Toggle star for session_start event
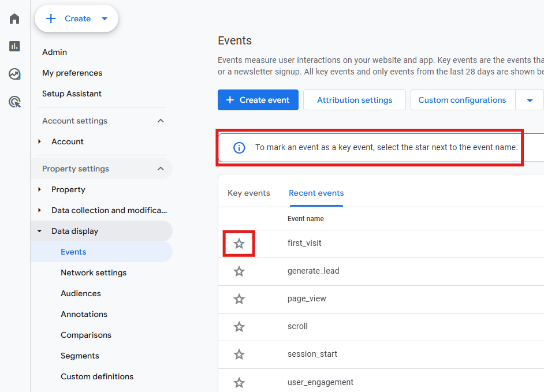The image size is (544, 392). 239,354
